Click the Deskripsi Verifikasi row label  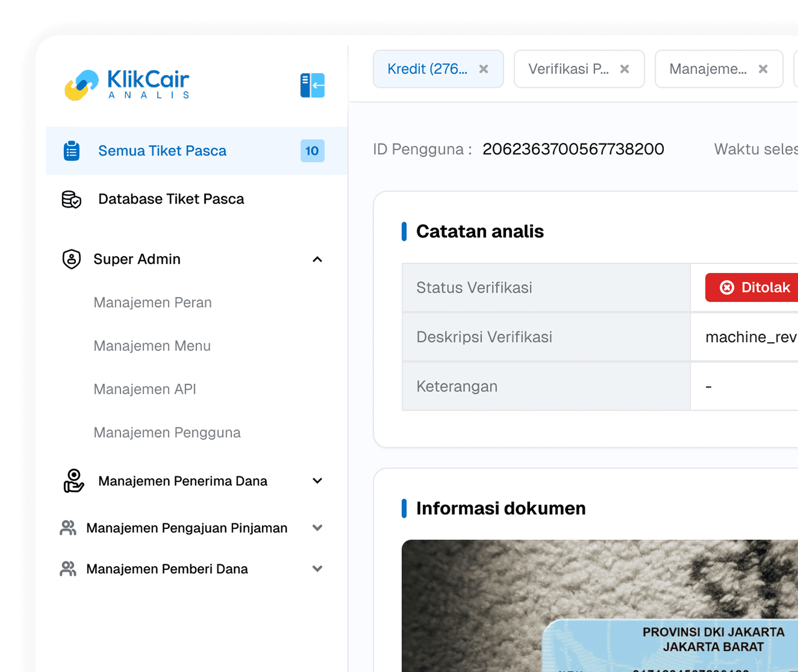(x=484, y=337)
